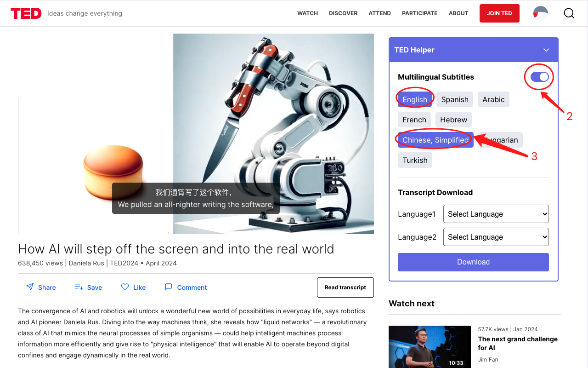Open the DISCOVER menu
Viewport: 588px width, 368px height.
343,13
